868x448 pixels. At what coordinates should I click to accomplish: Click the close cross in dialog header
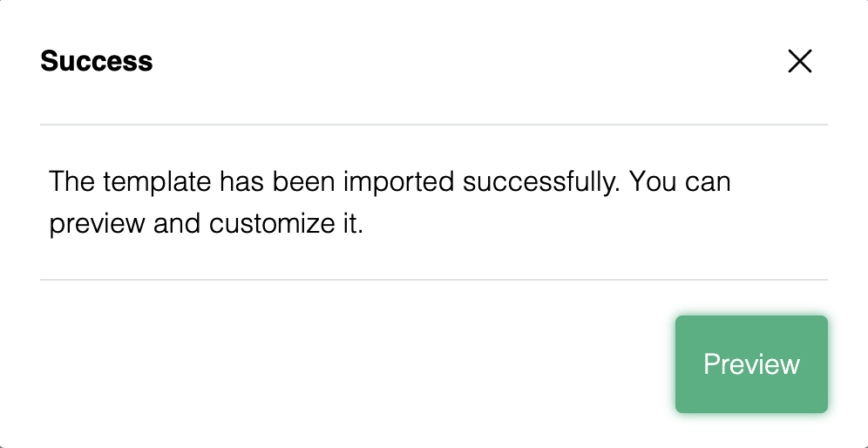(800, 61)
